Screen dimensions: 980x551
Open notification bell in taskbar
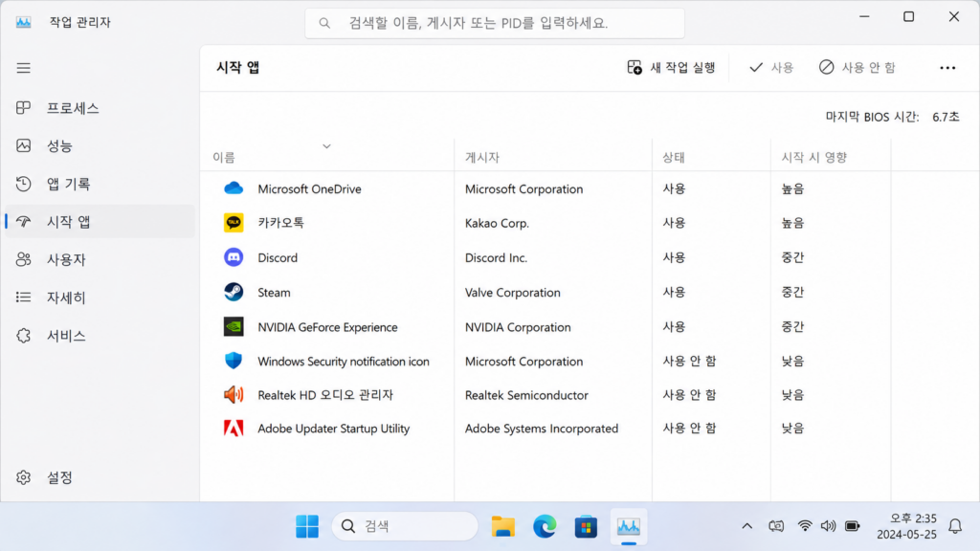955,526
